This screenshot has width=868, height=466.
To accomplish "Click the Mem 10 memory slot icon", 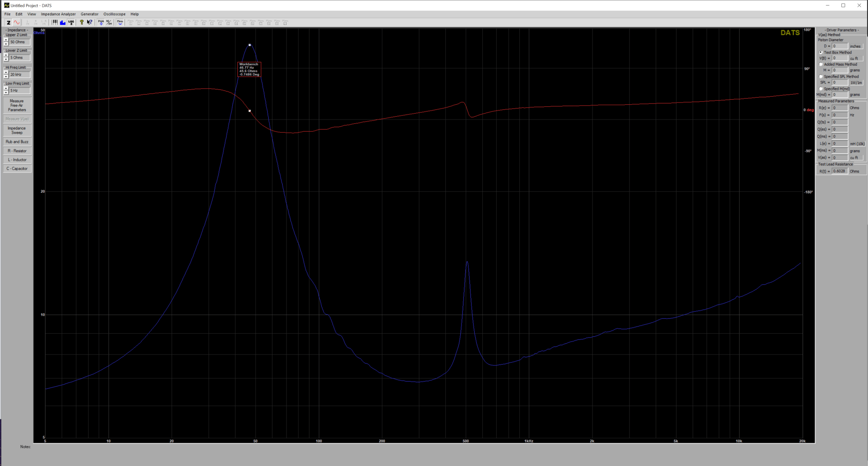I will point(204,22).
